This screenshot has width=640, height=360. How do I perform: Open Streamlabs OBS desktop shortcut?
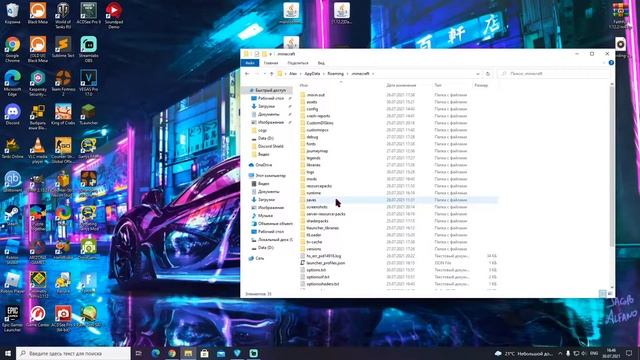pyautogui.click(x=89, y=49)
